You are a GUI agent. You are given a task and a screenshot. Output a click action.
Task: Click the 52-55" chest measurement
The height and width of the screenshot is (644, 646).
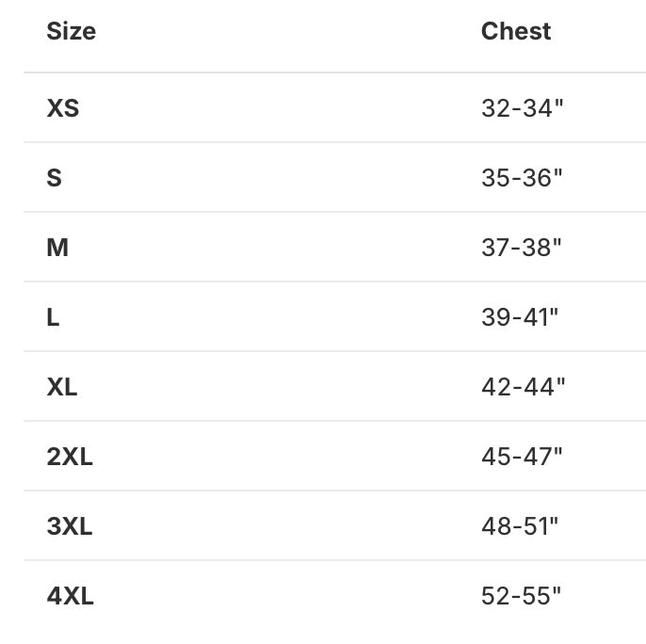(x=521, y=596)
